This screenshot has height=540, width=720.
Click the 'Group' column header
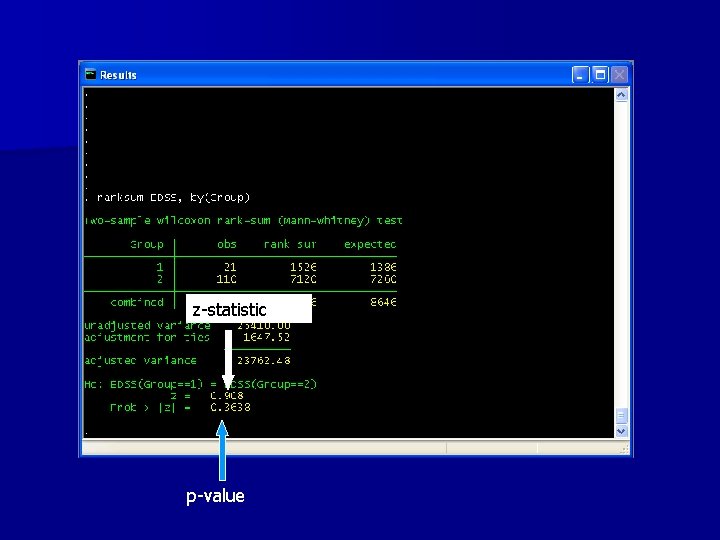147,245
